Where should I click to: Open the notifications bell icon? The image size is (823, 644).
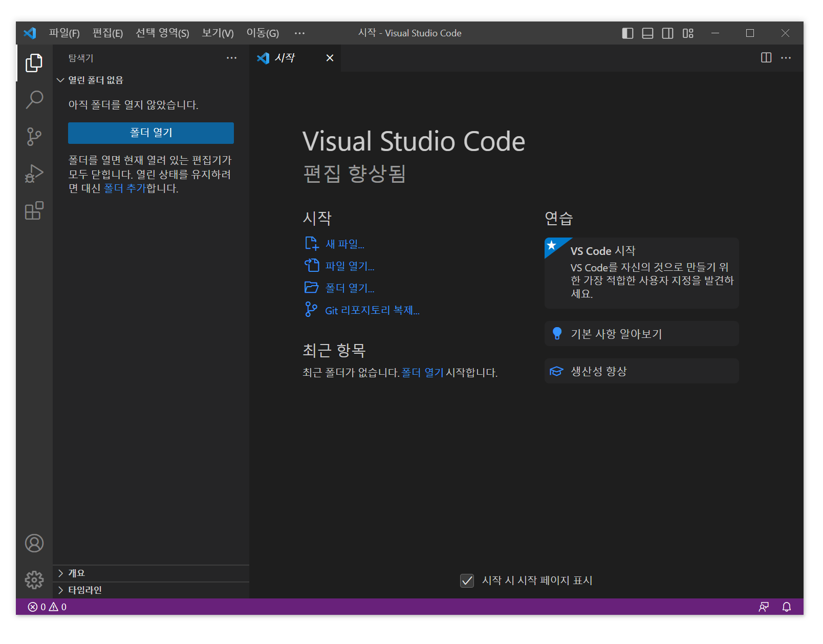coord(787,607)
